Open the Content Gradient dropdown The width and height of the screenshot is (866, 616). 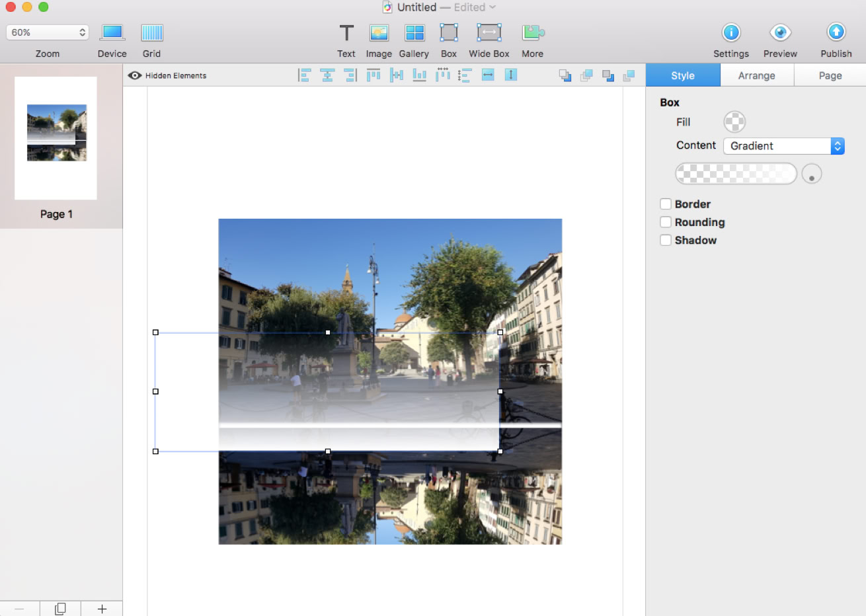[x=784, y=146]
